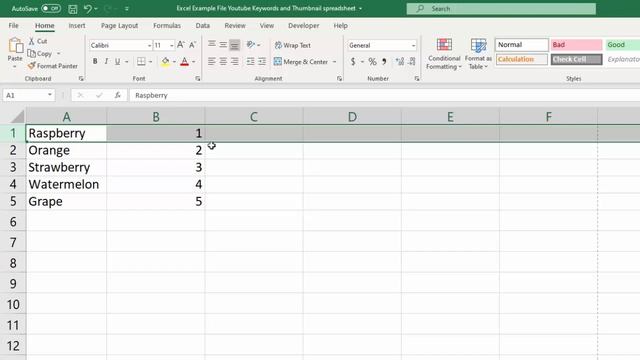Click the Search box in title bar
The width and height of the screenshot is (640, 360).
coord(501,9)
